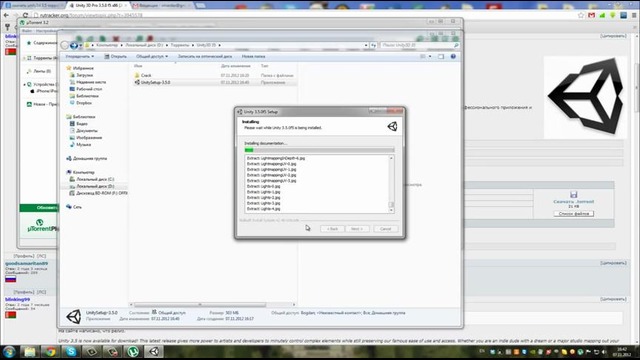Click the Unity icon in the Explorer details pane
This screenshot has height=360, width=640.
[x=74, y=316]
